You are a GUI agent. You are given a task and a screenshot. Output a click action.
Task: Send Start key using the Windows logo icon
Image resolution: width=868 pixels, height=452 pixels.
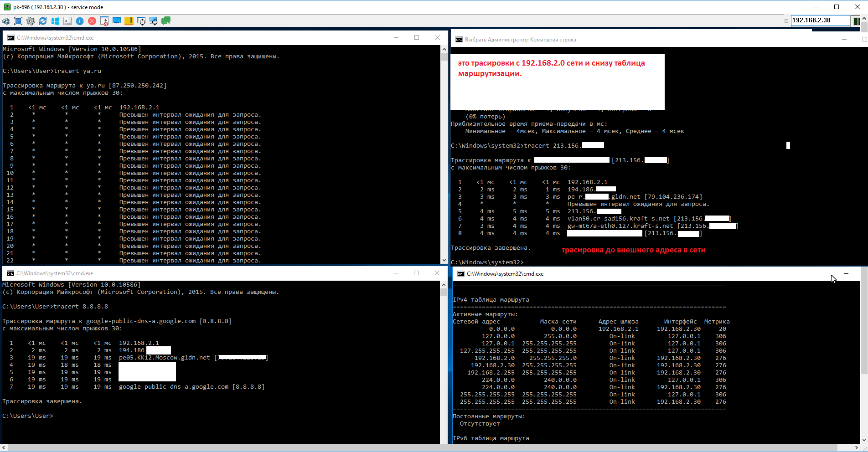55,21
